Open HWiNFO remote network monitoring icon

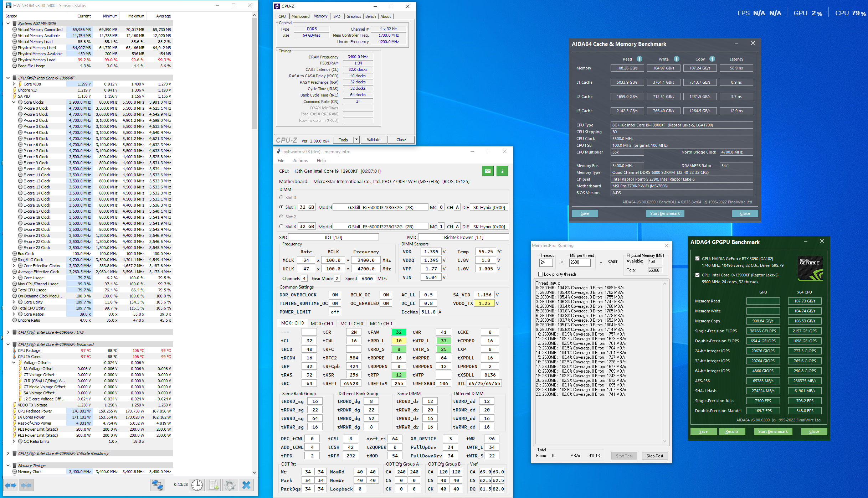tap(157, 485)
